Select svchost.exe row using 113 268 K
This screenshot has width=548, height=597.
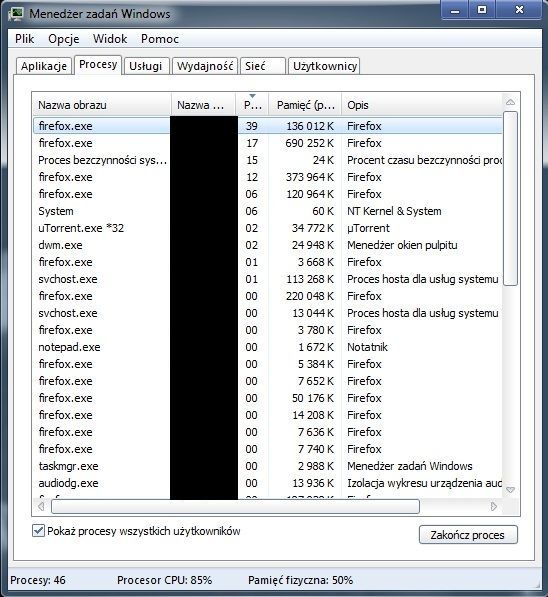click(x=268, y=279)
